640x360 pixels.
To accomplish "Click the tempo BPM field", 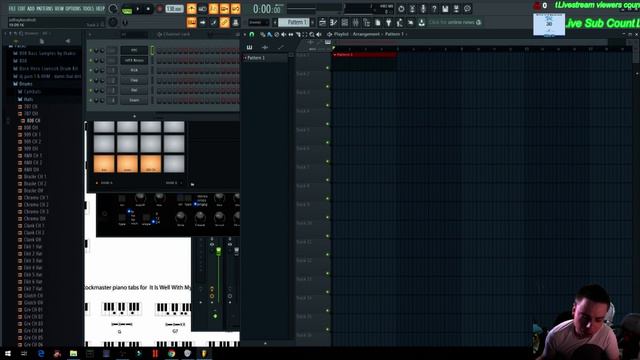I will [174, 9].
